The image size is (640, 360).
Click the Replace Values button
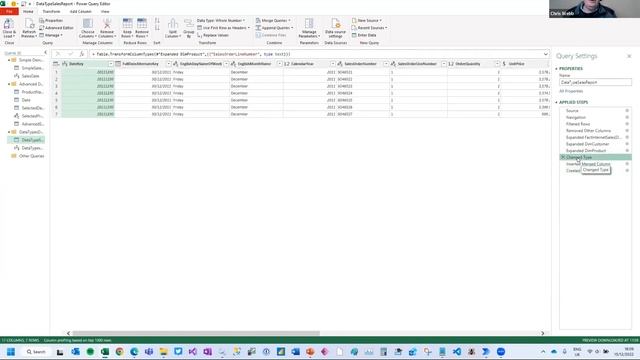213,35
